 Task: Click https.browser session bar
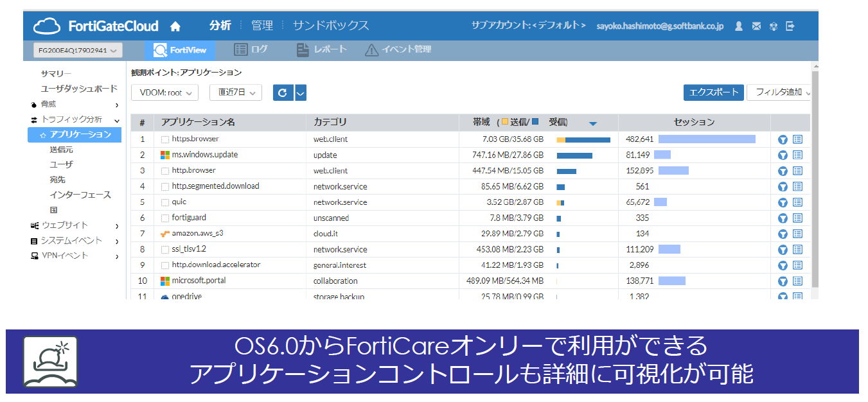pyautogui.click(x=707, y=139)
